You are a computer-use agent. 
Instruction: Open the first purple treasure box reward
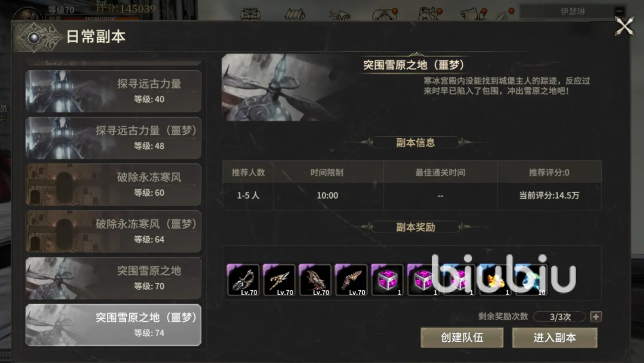pos(387,280)
